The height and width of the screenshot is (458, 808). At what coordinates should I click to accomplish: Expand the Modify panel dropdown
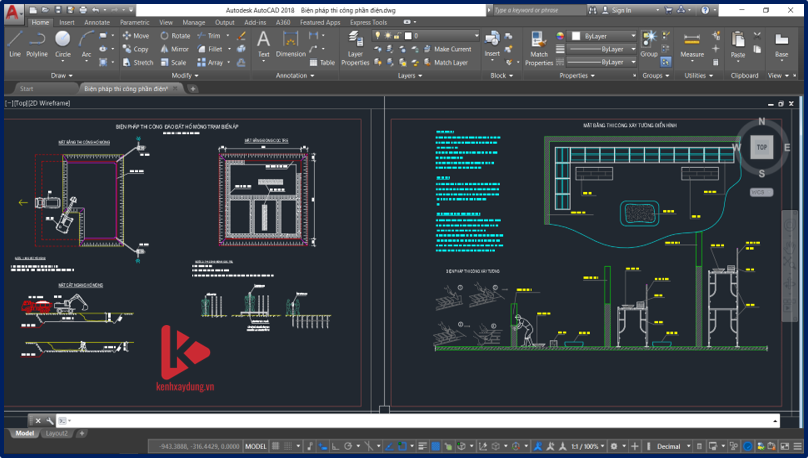pyautogui.click(x=185, y=75)
